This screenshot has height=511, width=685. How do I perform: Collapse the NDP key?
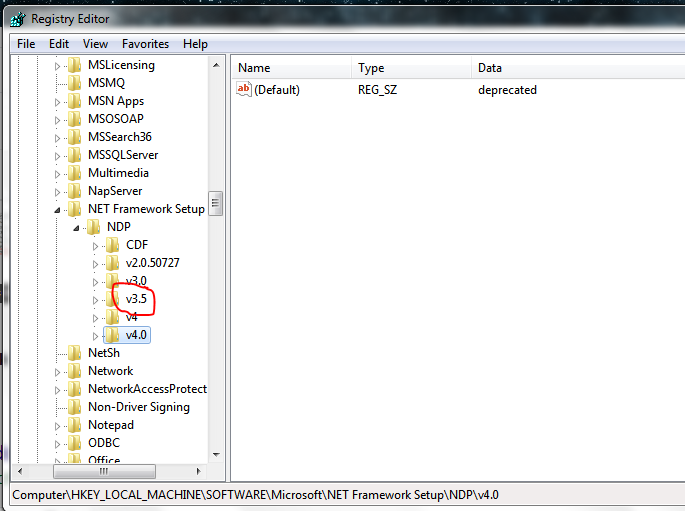(76, 228)
